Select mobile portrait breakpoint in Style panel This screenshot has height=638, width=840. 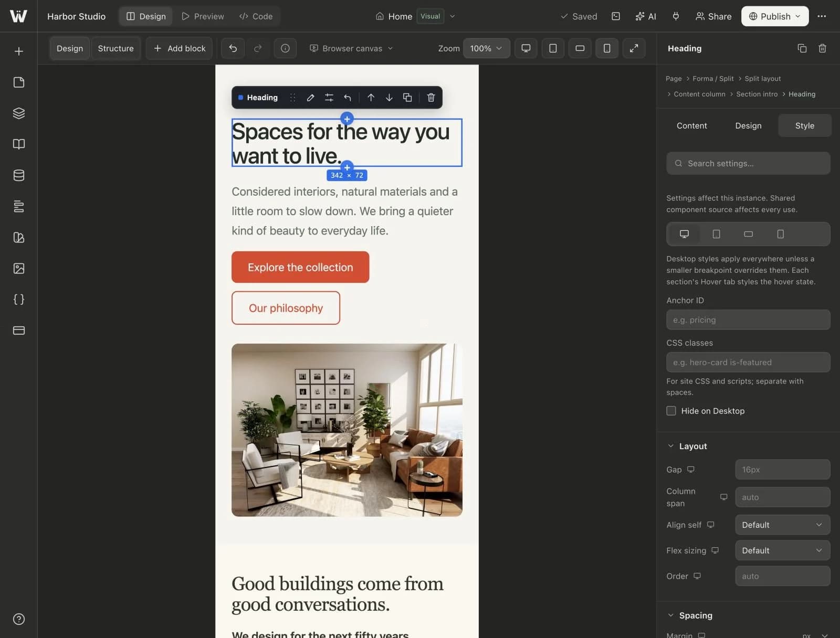pos(781,234)
